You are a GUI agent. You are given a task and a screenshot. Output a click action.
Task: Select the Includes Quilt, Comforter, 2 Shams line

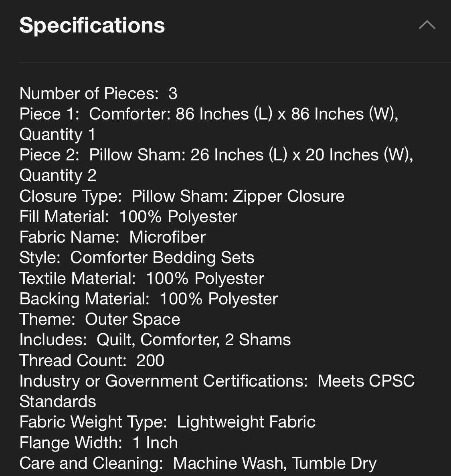click(x=155, y=340)
